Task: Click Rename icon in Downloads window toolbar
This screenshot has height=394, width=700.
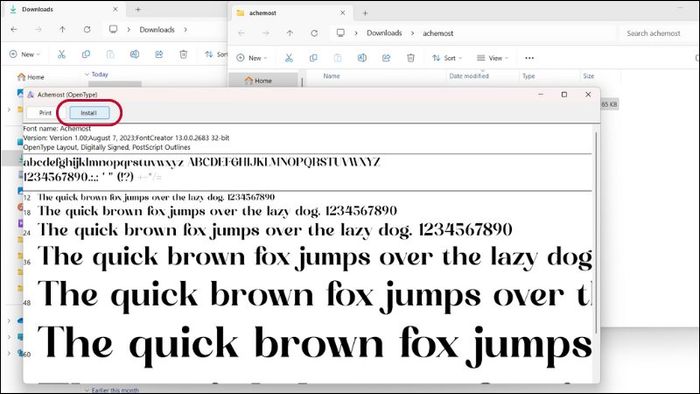Action: [x=134, y=54]
